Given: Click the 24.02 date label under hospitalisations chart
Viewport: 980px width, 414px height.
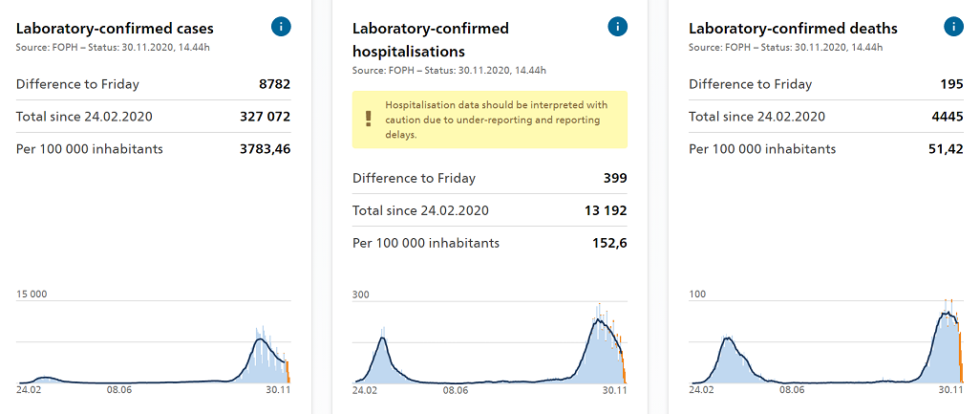Looking at the screenshot, I should pos(365,390).
